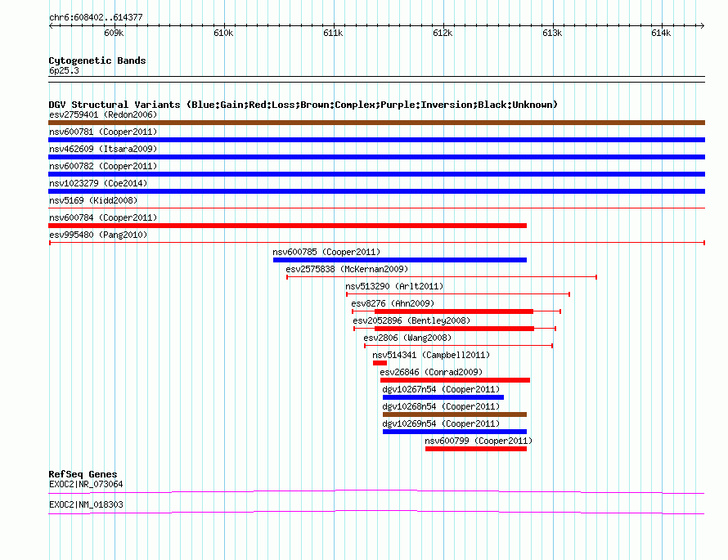Viewport: 728px width, 560px height.
Task: Click the dgv10269n54 (Cooper2011) label
Action: pyautogui.click(x=441, y=423)
